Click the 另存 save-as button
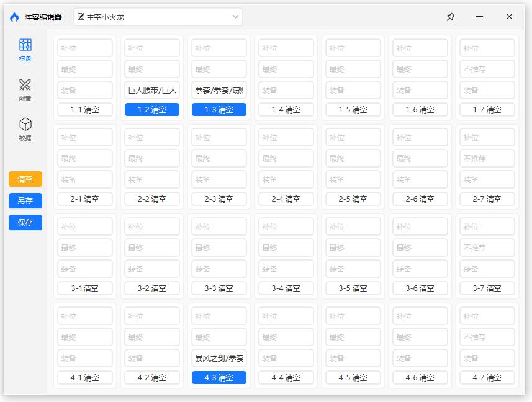This screenshot has width=532, height=402. 25,200
